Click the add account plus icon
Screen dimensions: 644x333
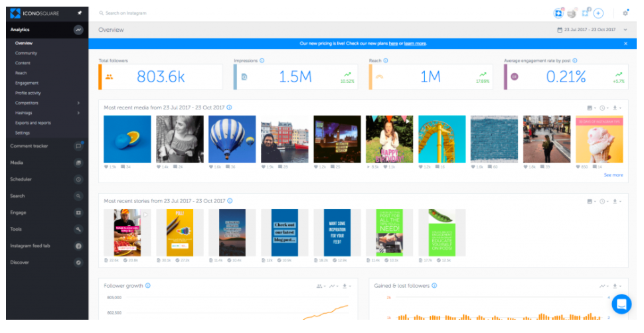click(x=598, y=13)
